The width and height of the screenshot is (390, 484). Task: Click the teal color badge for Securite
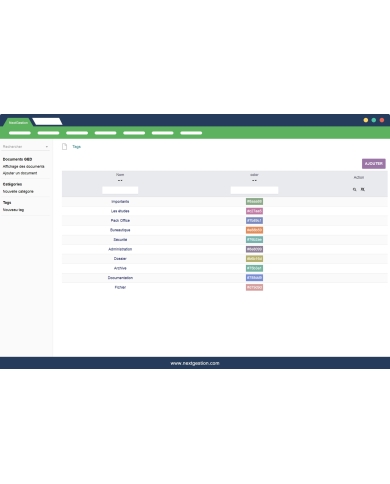click(x=254, y=240)
